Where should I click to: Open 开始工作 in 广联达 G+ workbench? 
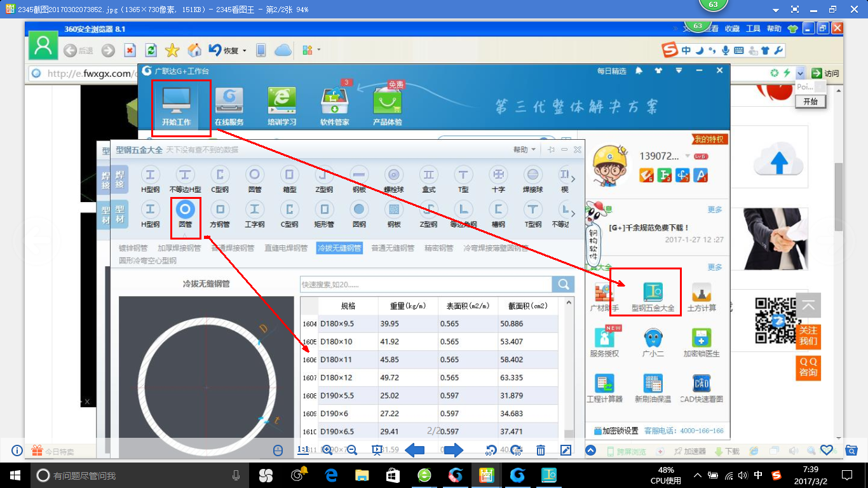tap(176, 105)
